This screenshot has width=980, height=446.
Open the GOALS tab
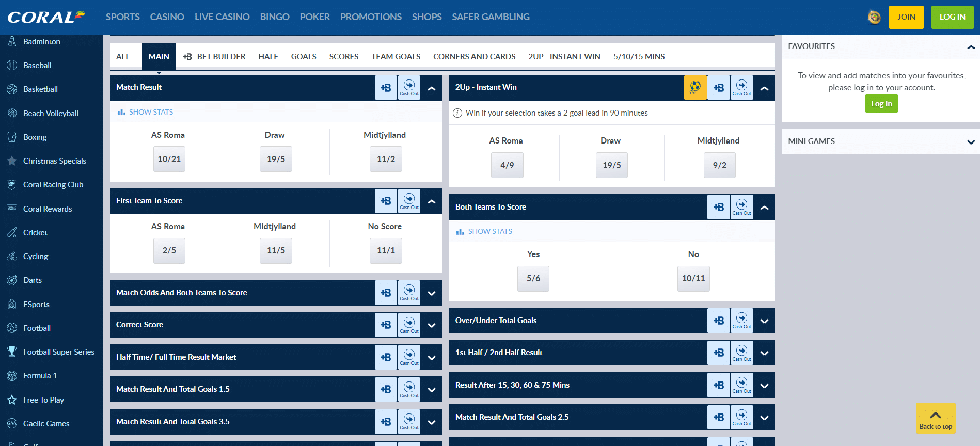tap(304, 57)
